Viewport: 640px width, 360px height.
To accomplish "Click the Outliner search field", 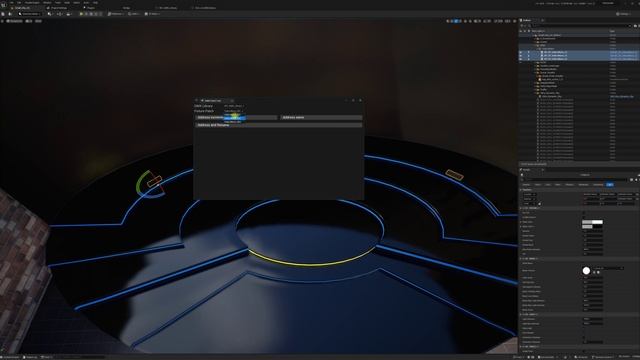I will point(579,26).
